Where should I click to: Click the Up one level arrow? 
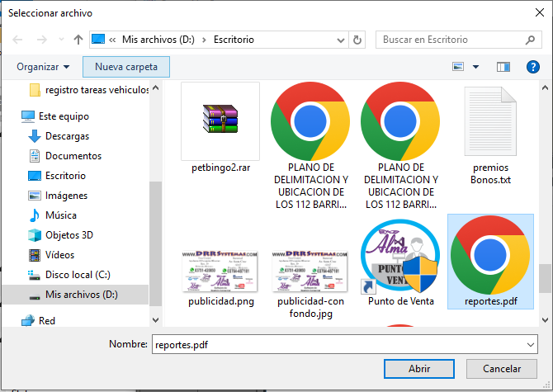tap(78, 40)
